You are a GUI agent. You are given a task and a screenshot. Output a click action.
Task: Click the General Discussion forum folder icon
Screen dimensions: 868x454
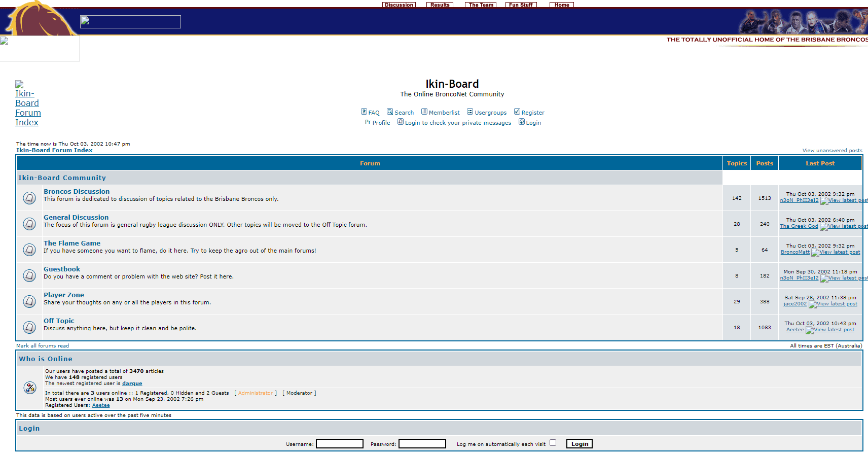click(29, 224)
